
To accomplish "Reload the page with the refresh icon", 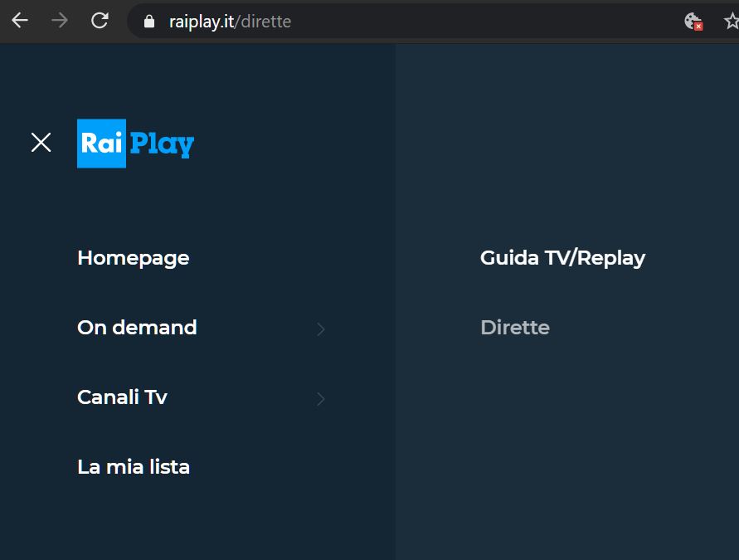I will [100, 21].
